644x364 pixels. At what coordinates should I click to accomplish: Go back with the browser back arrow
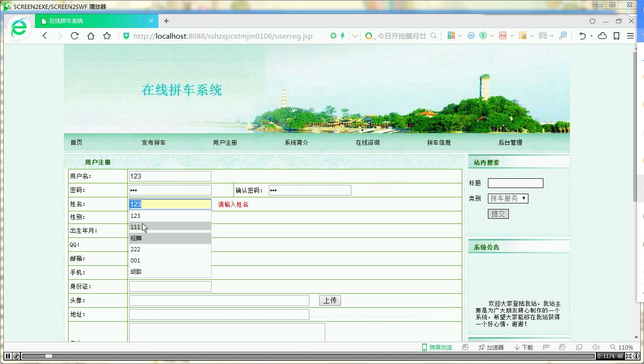(45, 36)
